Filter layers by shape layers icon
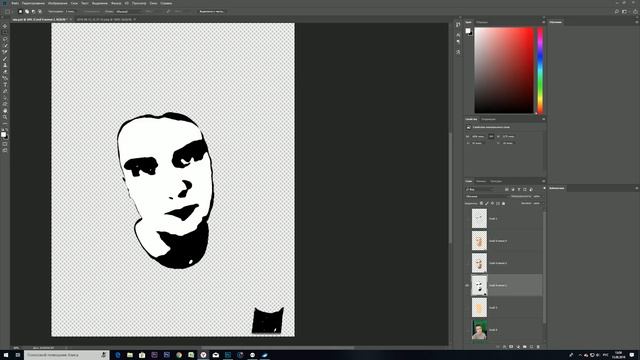The image size is (640, 360). pyautogui.click(x=525, y=189)
